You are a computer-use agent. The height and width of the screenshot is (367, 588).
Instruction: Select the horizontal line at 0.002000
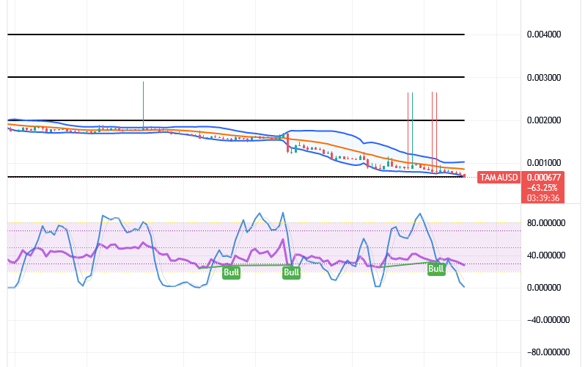(x=236, y=120)
